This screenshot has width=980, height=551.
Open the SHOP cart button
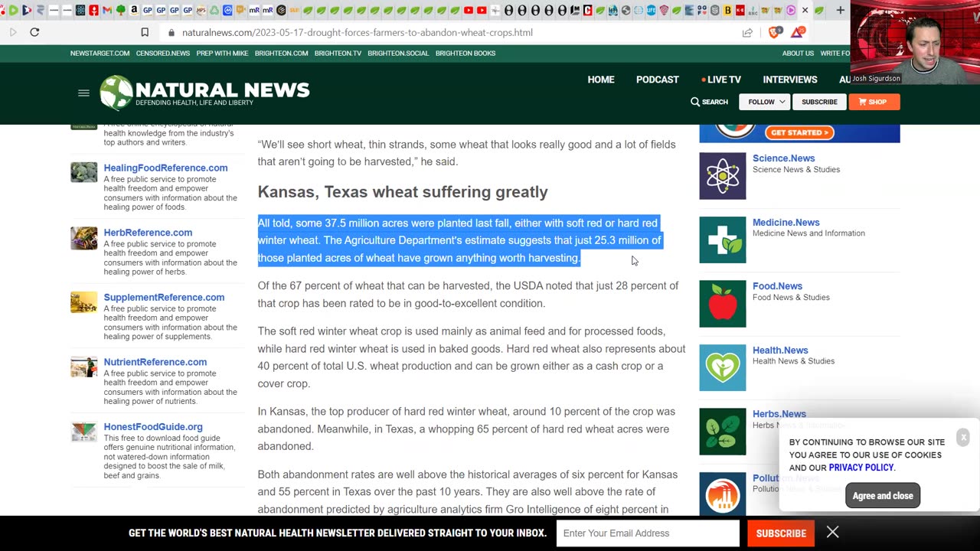[x=874, y=102]
